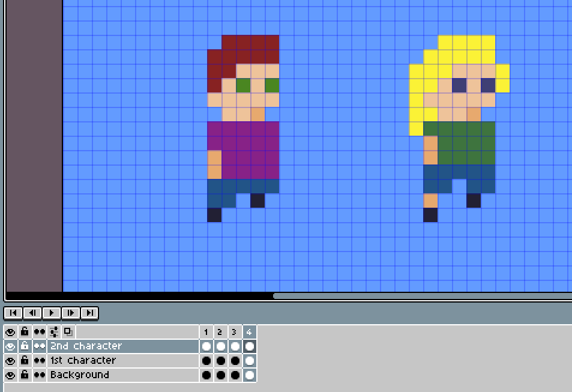The image size is (572, 392).
Task: Select 1st character cel at frame 1
Action: coord(206,361)
